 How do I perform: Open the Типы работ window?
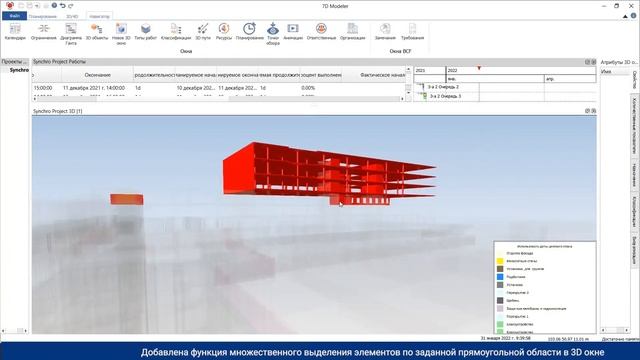coord(146,31)
